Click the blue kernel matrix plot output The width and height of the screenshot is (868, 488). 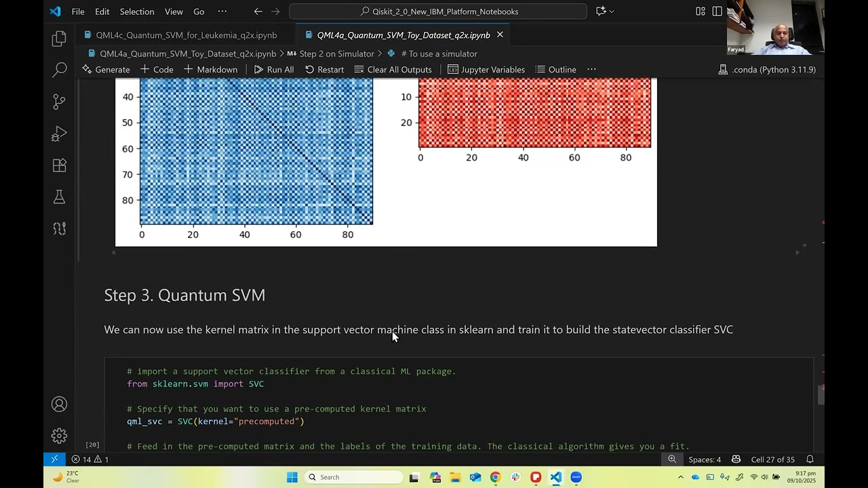tap(256, 151)
